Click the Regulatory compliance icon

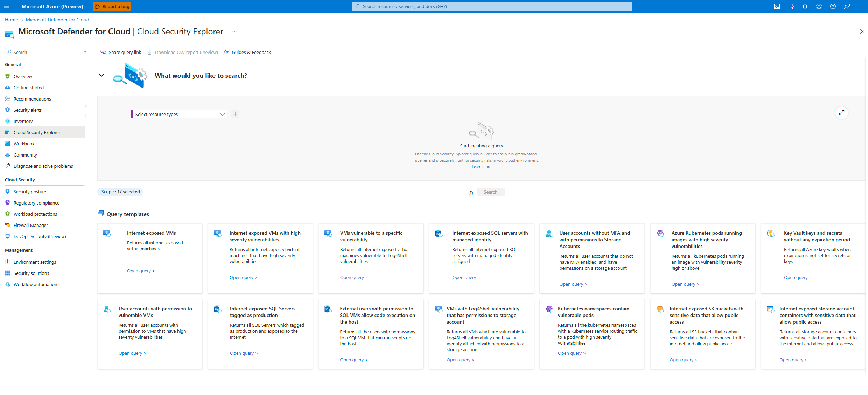point(8,203)
